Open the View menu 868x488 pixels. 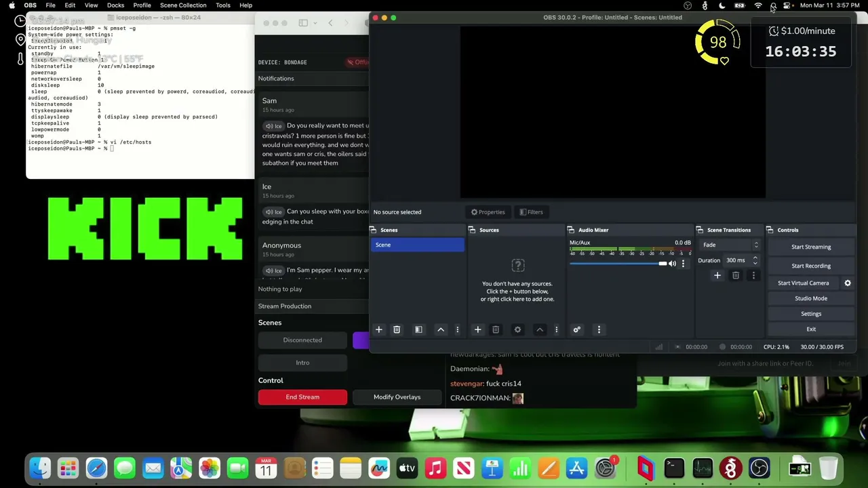[91, 5]
